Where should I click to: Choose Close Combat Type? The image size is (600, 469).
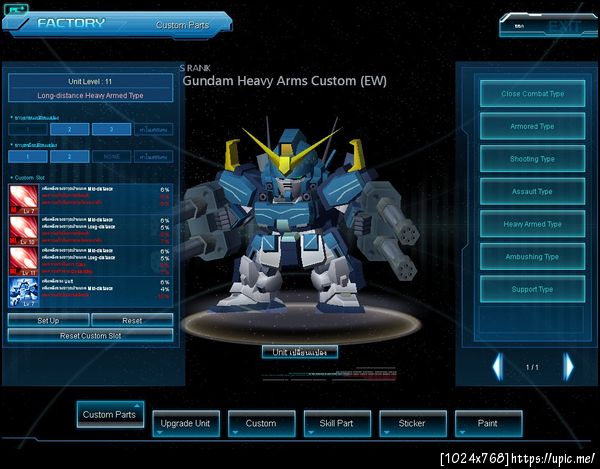point(532,94)
